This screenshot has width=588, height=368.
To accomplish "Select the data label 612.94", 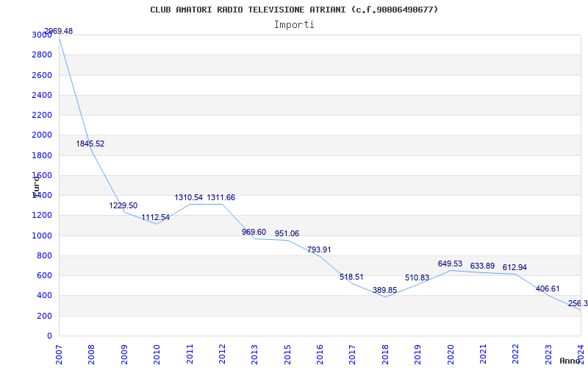I will pyautogui.click(x=515, y=268).
